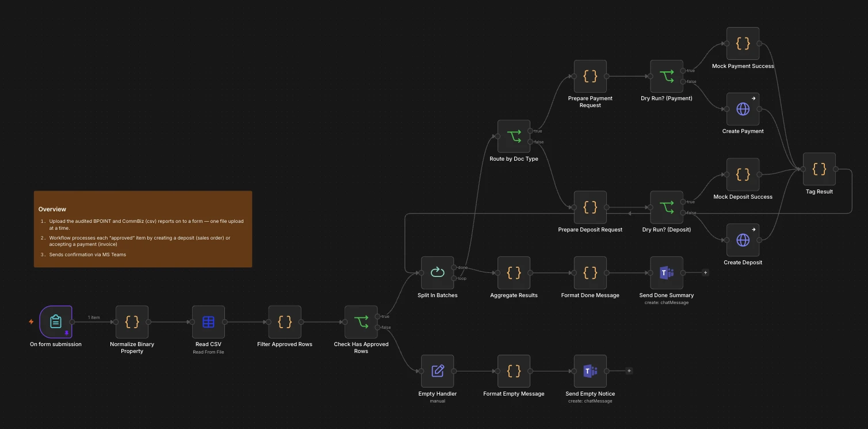
Task: Click the false output of Dry Run? (Deposit)
Action: pos(683,212)
